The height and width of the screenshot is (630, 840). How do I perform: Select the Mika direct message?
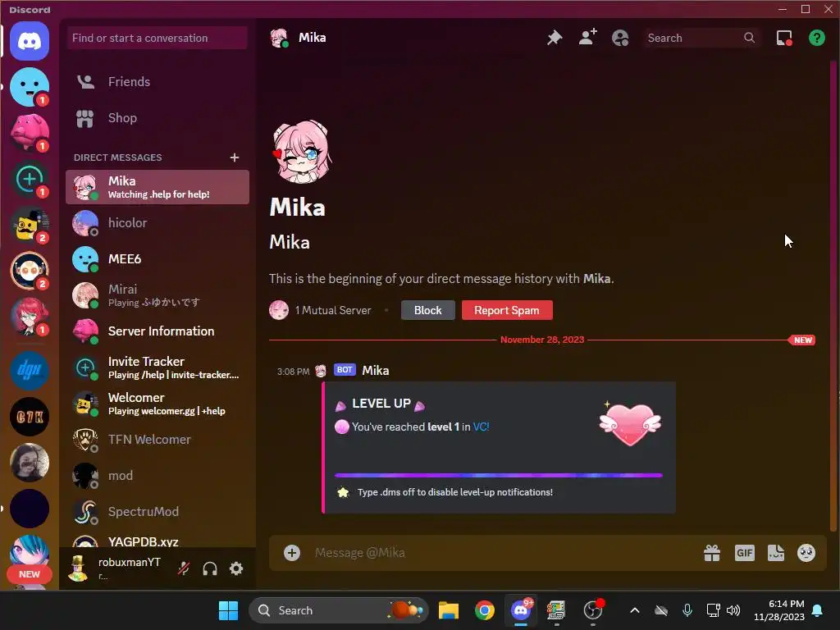coord(157,187)
